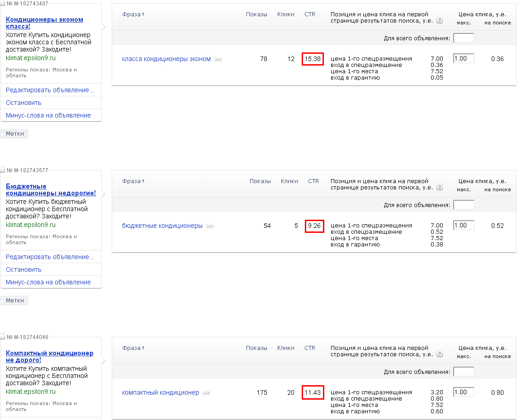
Task: Check the checkbox for ad № M-182743487
Action: point(3,4)
